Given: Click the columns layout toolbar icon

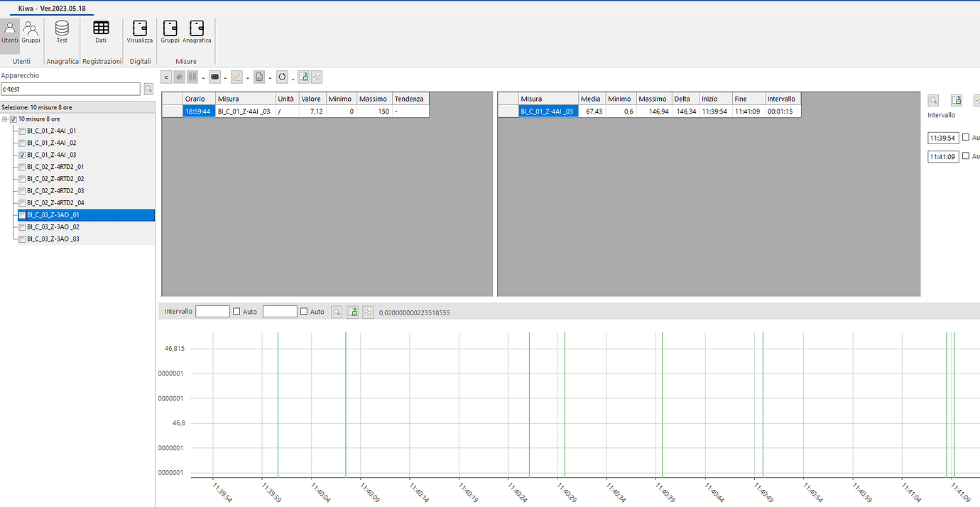Looking at the screenshot, I should (x=191, y=77).
